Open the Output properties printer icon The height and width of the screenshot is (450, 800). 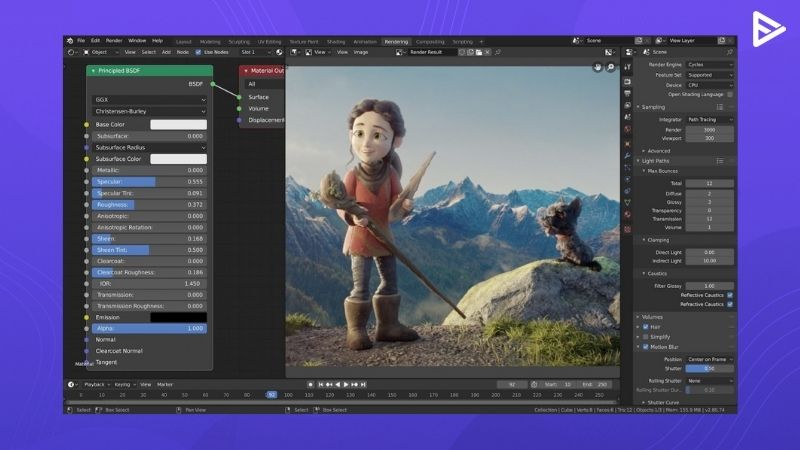coord(628,93)
